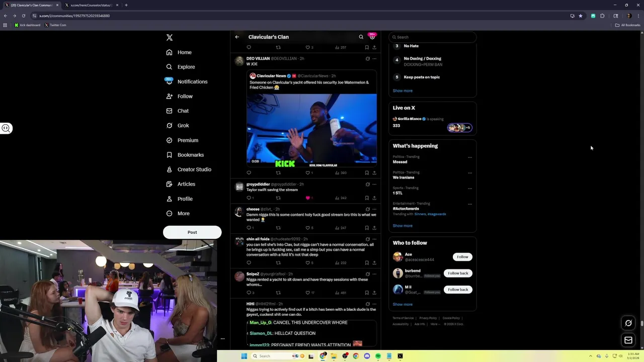Open options for We Iranians trend
The image size is (644, 362).
pos(470,173)
